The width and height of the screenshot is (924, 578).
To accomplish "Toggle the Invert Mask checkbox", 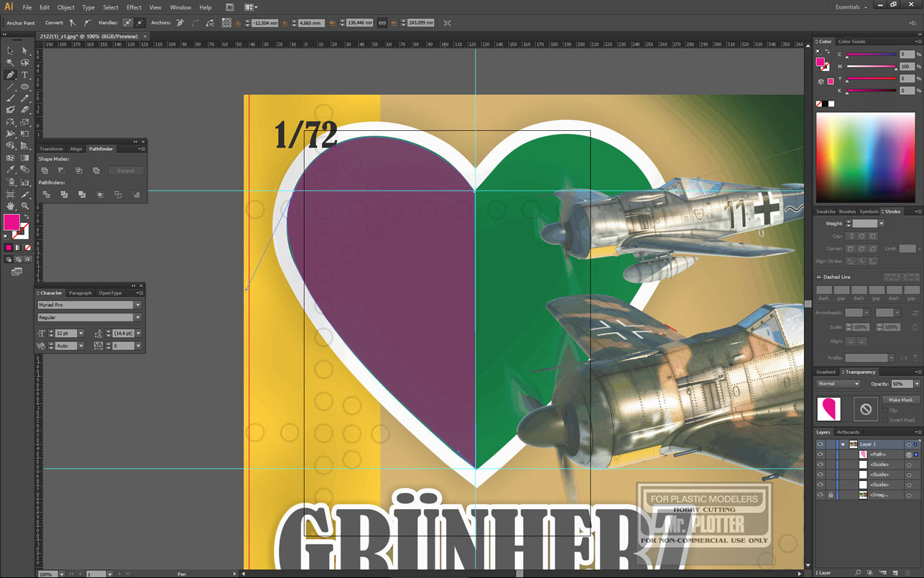I will 884,420.
